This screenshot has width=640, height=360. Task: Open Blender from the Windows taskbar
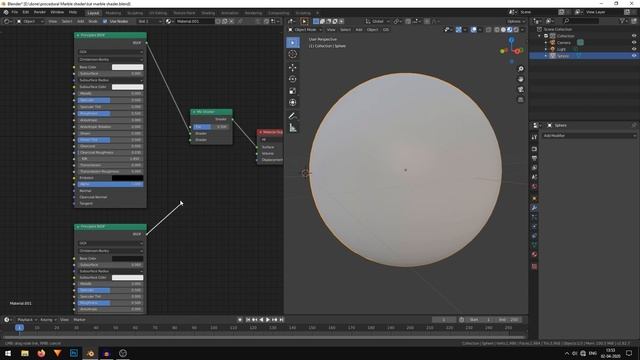point(90,353)
